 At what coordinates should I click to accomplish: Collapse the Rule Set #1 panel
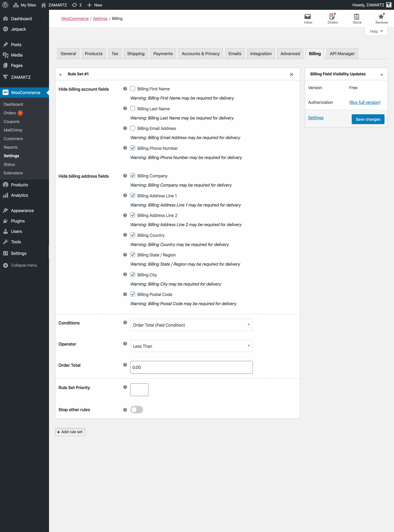pyautogui.click(x=60, y=74)
